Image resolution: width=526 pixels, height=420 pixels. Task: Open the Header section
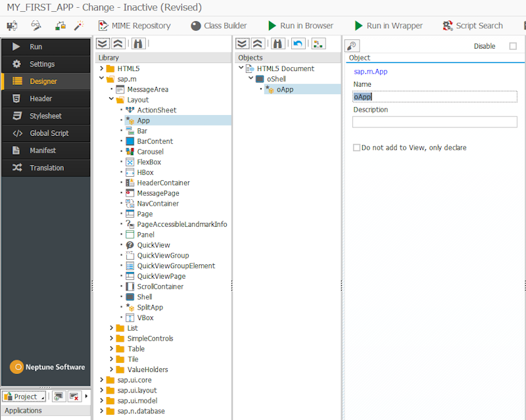[x=46, y=99]
